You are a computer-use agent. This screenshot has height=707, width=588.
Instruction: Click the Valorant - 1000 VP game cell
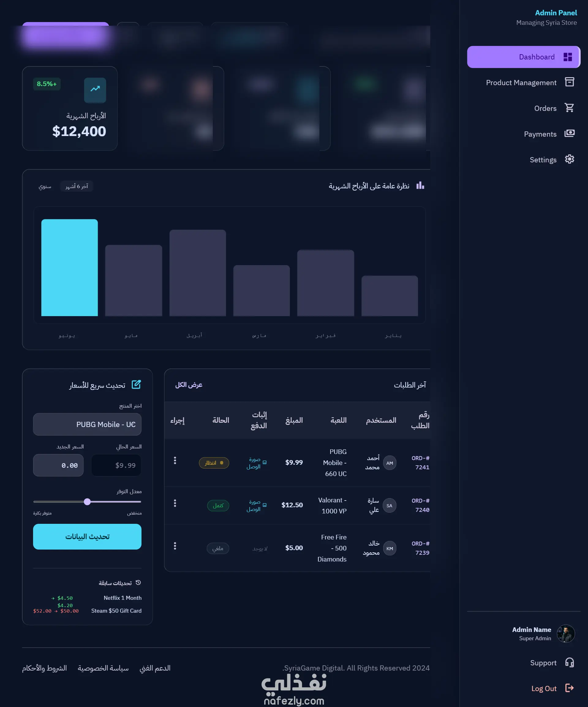point(333,505)
